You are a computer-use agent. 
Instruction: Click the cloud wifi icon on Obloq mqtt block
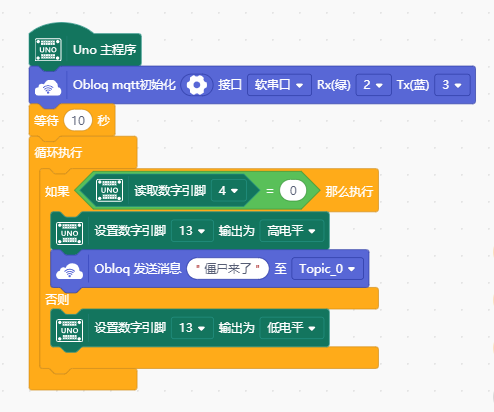pyautogui.click(x=48, y=87)
